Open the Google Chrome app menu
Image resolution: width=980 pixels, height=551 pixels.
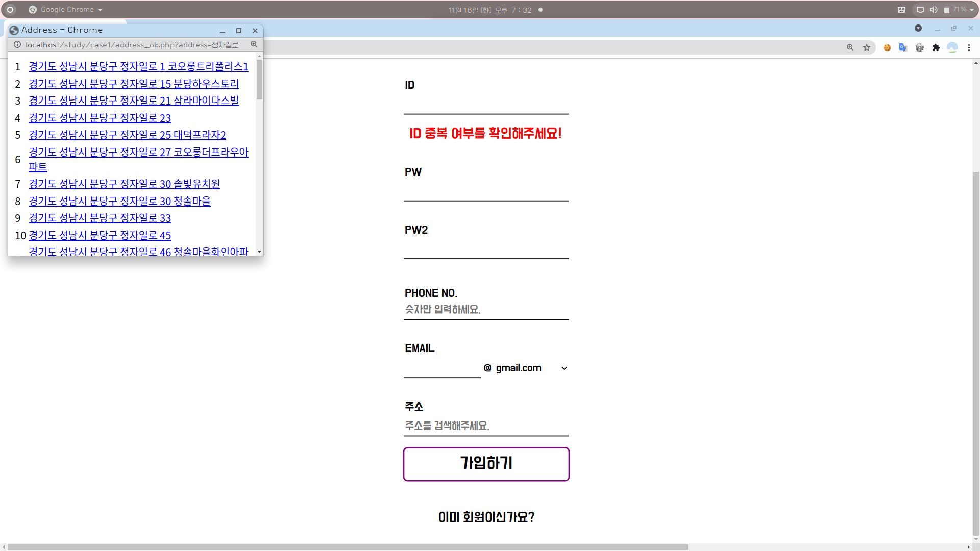66,10
